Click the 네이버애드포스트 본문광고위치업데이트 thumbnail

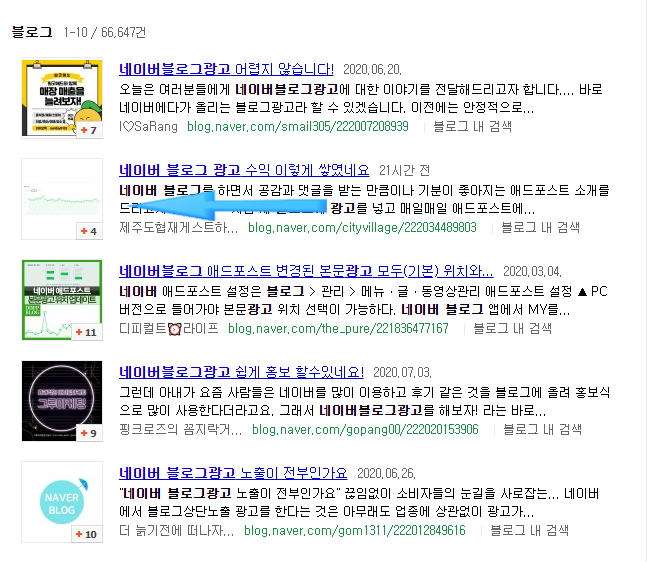point(62,300)
